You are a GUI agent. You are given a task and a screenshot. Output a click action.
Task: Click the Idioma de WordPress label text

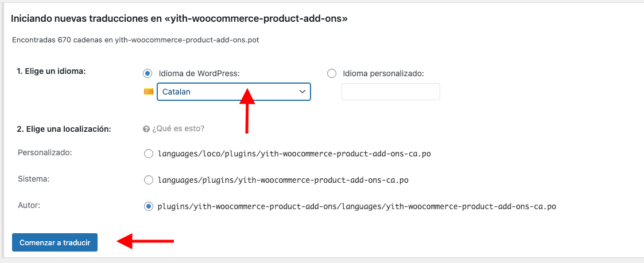point(199,73)
